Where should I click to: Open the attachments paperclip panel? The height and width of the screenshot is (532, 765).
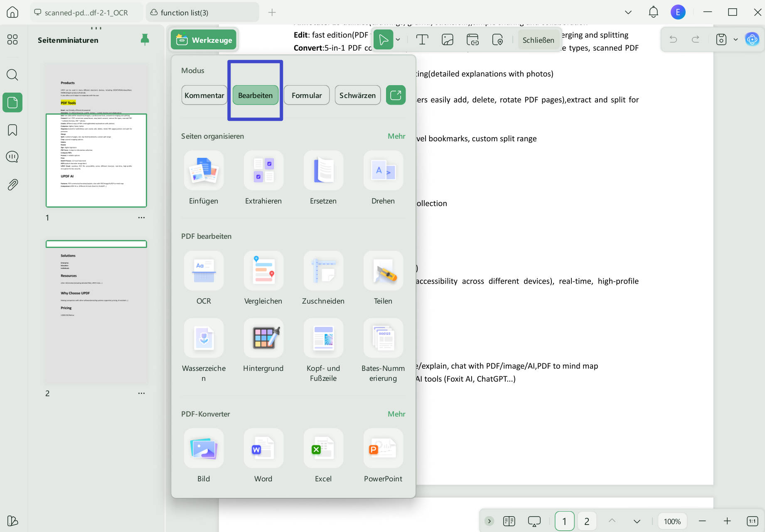(x=12, y=184)
